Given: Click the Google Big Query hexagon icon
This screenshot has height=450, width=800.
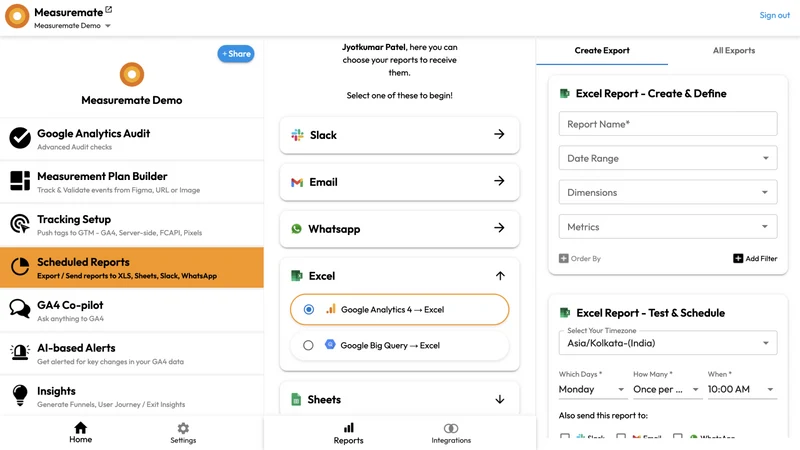Looking at the screenshot, I should 330,344.
